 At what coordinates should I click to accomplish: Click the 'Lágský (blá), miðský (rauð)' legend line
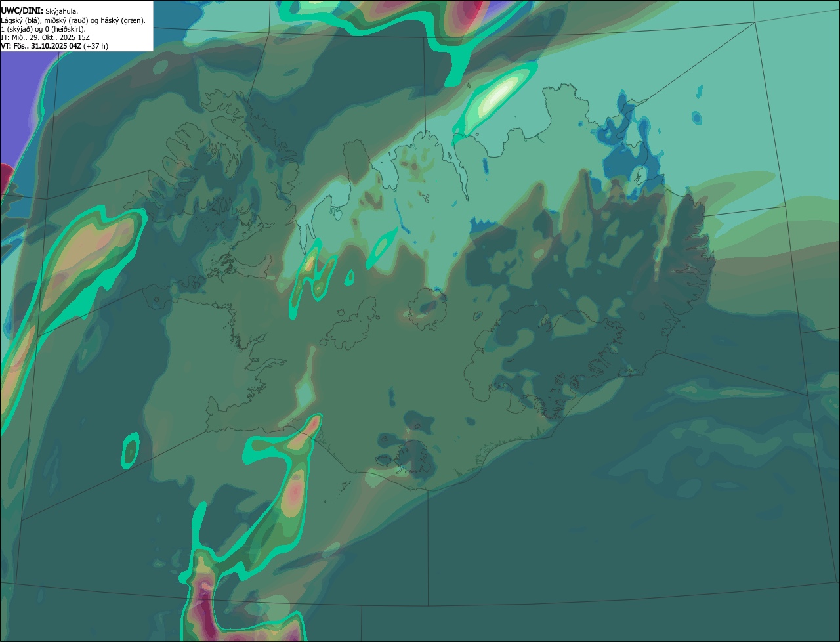tap(73, 20)
